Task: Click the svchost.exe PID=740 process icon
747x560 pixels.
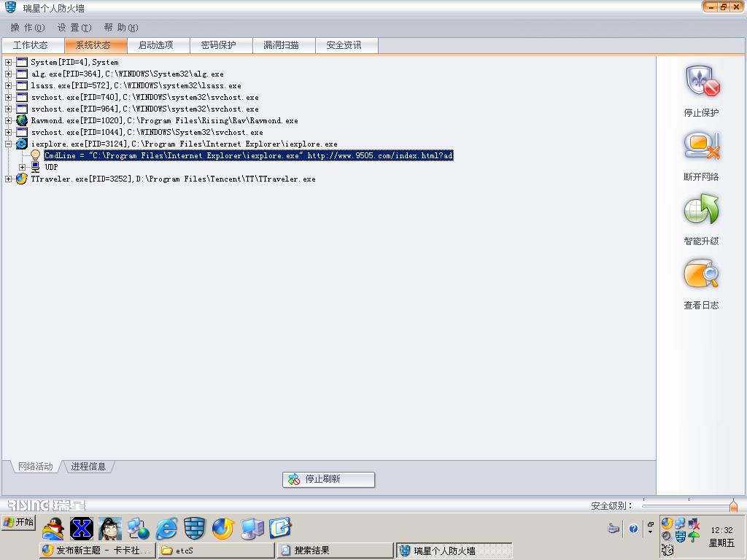Action: coord(22,97)
